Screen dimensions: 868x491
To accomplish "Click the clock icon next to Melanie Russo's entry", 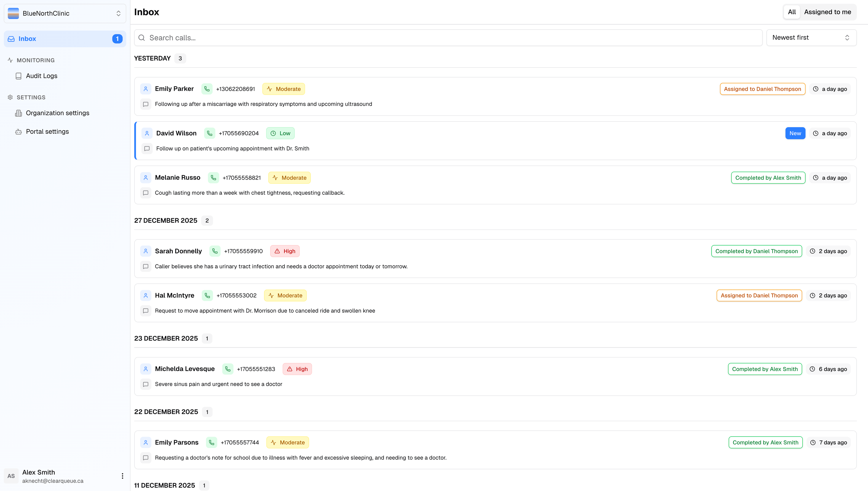I will coord(815,177).
